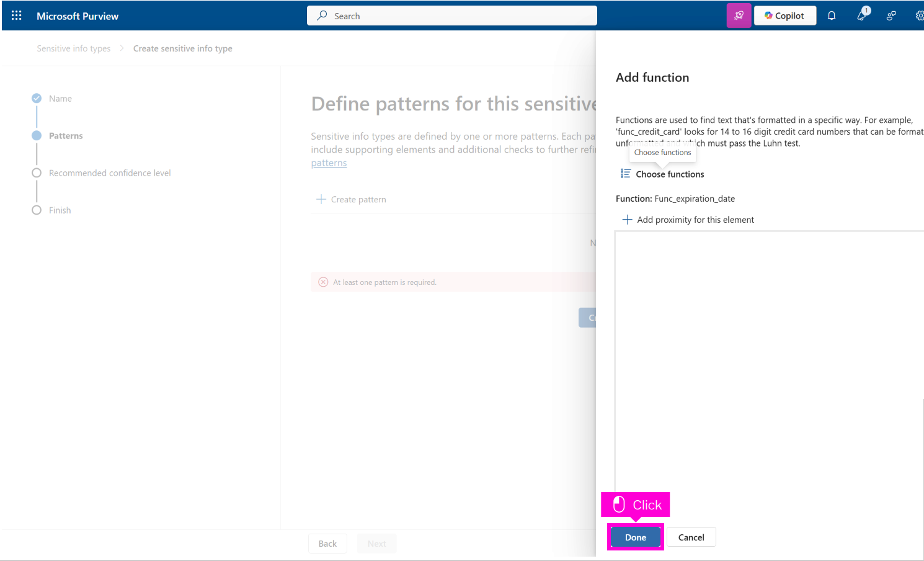Image resolution: width=924 pixels, height=561 pixels.
Task: Select the Name step in wizard
Action: pos(60,99)
